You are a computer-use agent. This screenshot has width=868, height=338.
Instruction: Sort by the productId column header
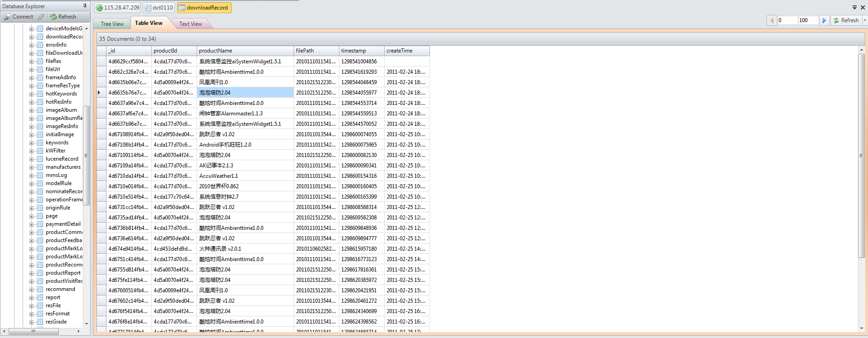pyautogui.click(x=174, y=51)
